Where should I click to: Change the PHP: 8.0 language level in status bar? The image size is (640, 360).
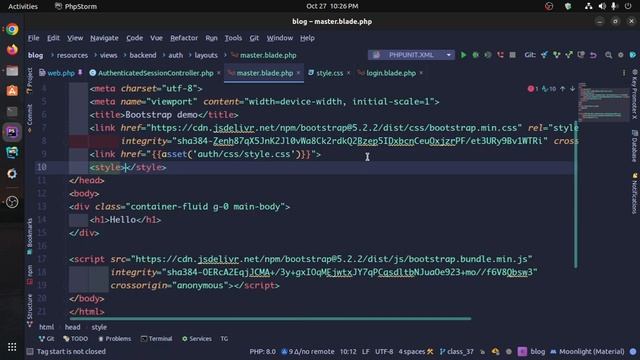click(x=262, y=351)
